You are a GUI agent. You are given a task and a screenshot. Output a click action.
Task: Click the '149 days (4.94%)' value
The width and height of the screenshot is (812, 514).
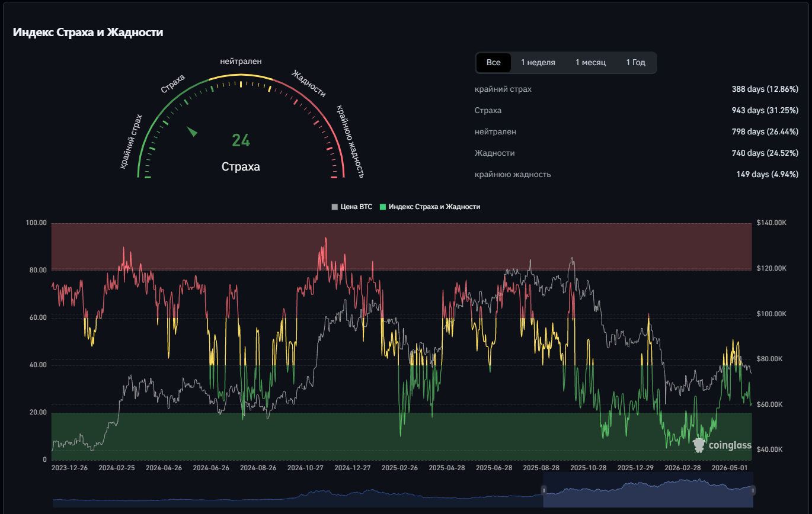click(x=768, y=175)
